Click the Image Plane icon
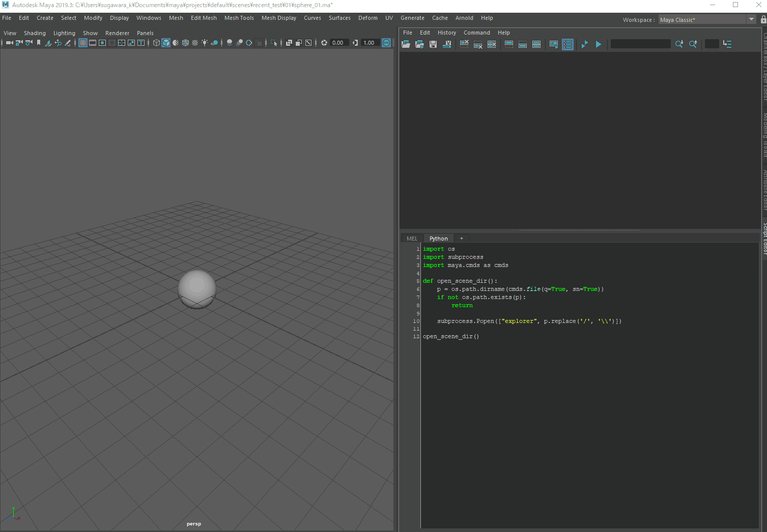767x532 pixels. pos(48,43)
